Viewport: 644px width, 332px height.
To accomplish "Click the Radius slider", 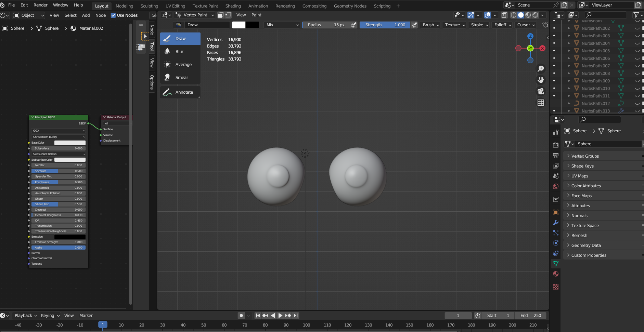I will [x=326, y=25].
